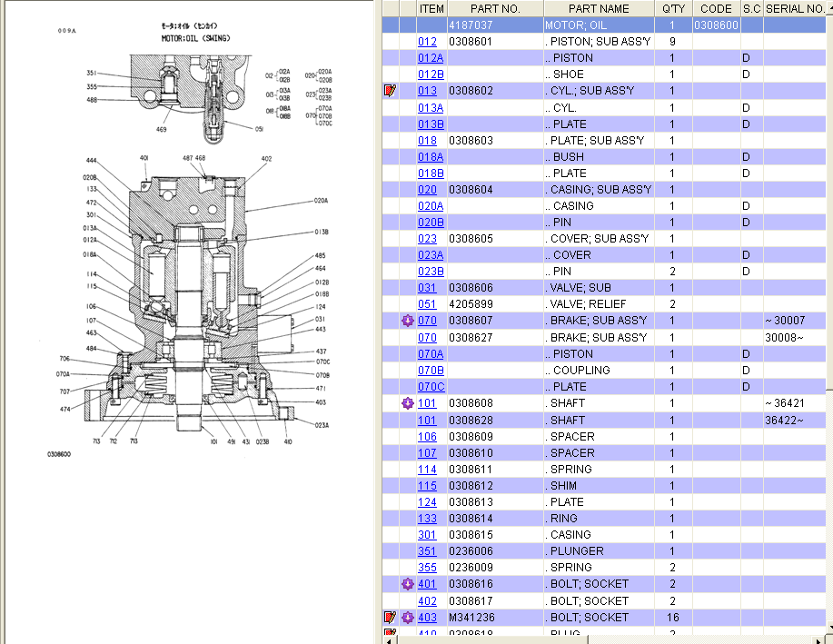Viewport: 833px width, 644px height.
Task: Select the highlighted MOTOR; OIL row
Action: (599, 25)
